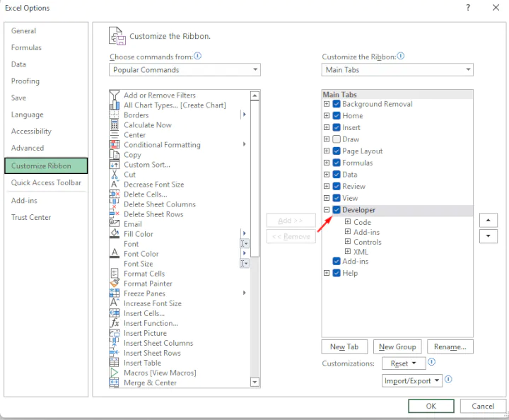The height and width of the screenshot is (420, 509).
Task: Click the commands list scroll up arrow
Action: tap(255, 95)
